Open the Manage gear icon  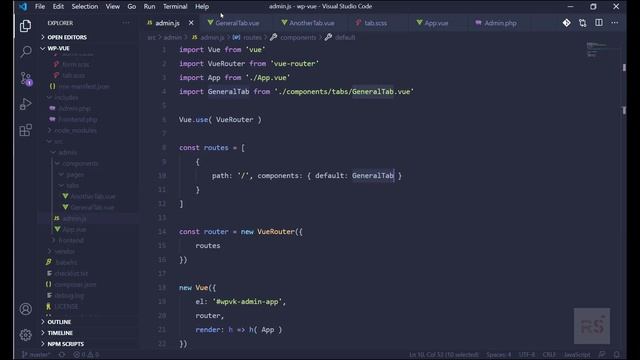(x=26, y=335)
